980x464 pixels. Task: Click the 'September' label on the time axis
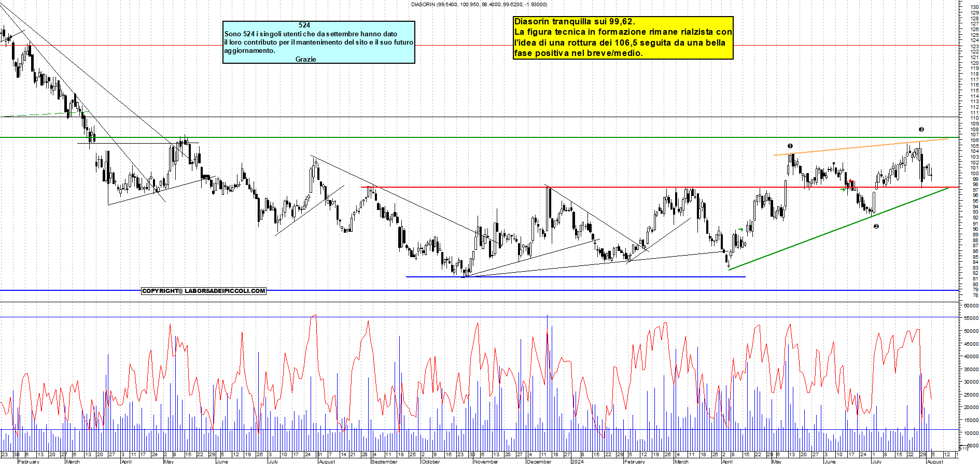coord(385,461)
